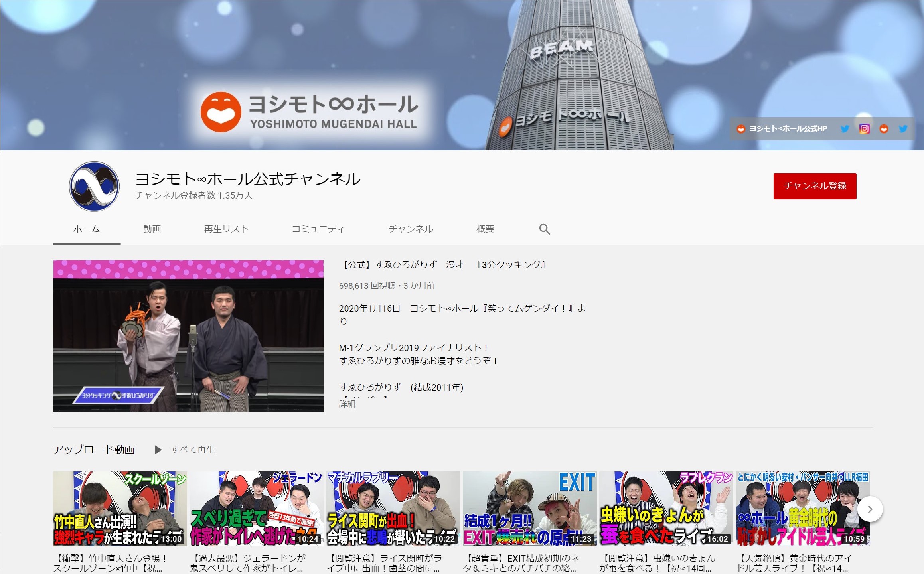Image resolution: width=924 pixels, height=574 pixels.
Task: Open the channel search magnifier icon
Action: pos(545,229)
